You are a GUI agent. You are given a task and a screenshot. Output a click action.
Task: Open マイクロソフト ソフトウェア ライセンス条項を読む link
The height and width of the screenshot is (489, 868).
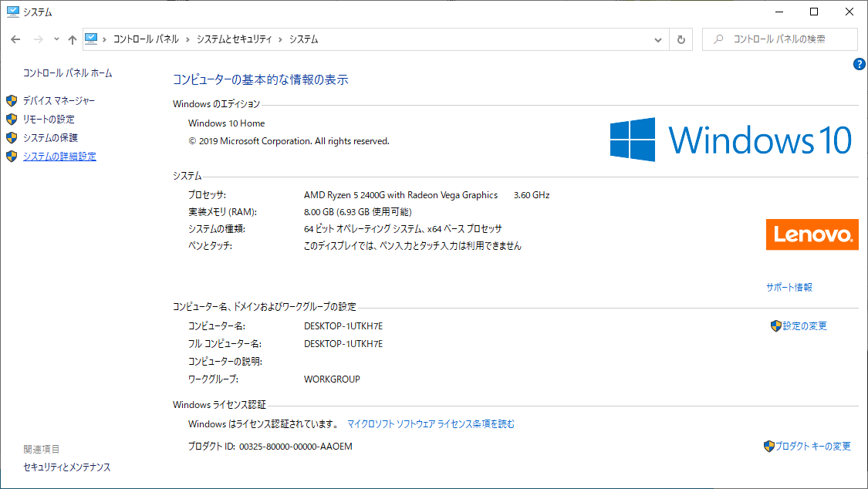pos(431,423)
